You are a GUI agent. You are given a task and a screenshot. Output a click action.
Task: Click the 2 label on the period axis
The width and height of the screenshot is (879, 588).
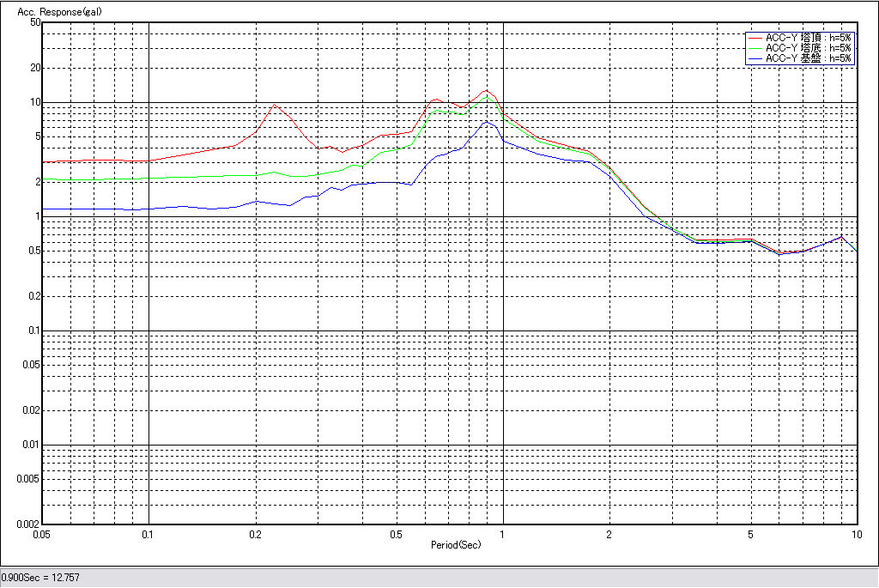click(609, 534)
